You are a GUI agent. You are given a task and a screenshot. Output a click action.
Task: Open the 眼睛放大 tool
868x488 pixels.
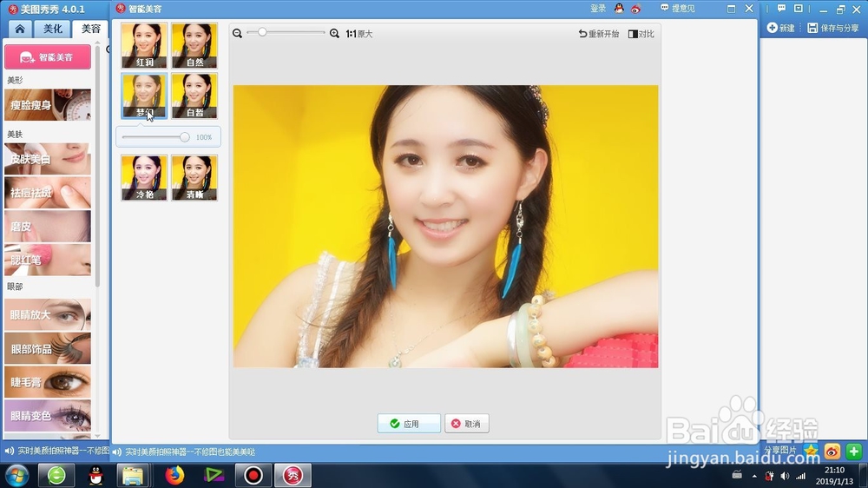(48, 314)
